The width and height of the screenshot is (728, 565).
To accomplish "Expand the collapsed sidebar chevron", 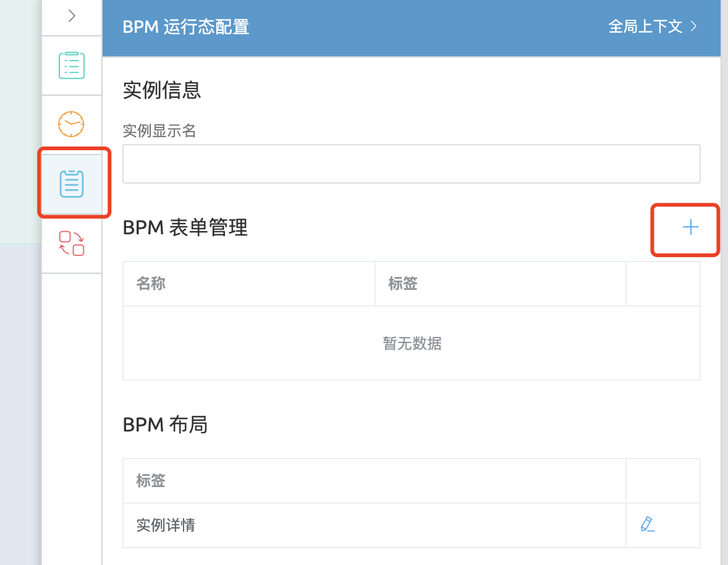I will pyautogui.click(x=72, y=16).
